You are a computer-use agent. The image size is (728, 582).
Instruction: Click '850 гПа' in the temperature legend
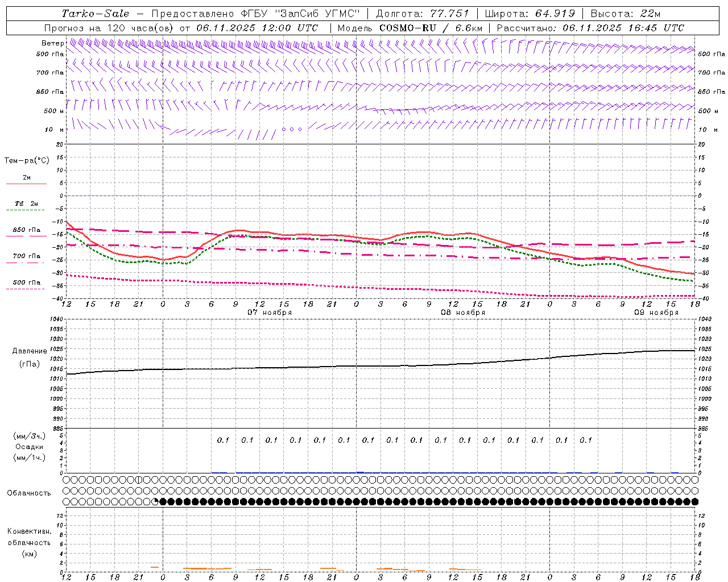(27, 230)
